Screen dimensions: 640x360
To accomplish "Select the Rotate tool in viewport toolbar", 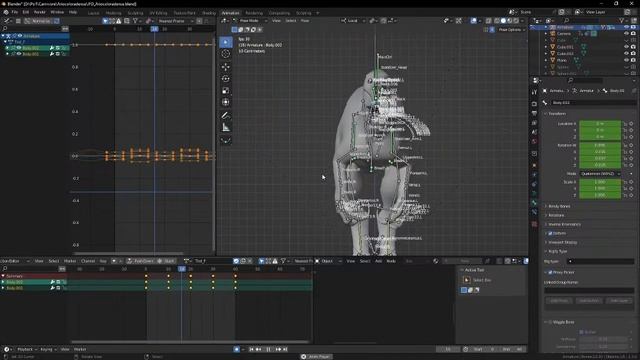I will [x=226, y=79].
